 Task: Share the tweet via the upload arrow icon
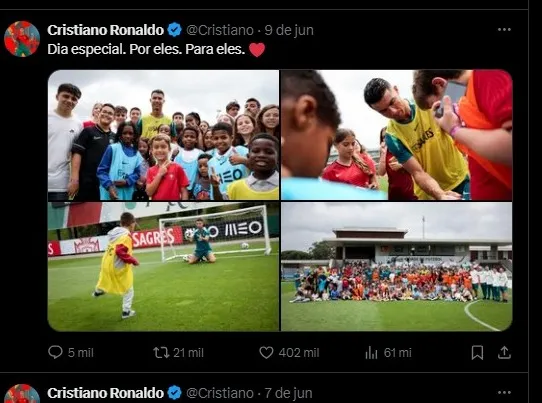point(504,353)
